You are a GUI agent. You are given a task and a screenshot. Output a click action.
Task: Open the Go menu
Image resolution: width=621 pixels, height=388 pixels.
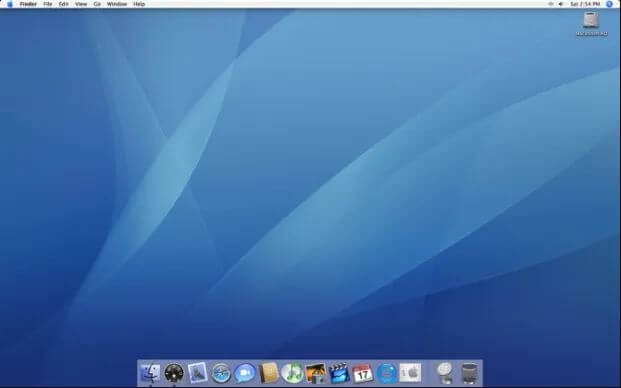coord(97,4)
